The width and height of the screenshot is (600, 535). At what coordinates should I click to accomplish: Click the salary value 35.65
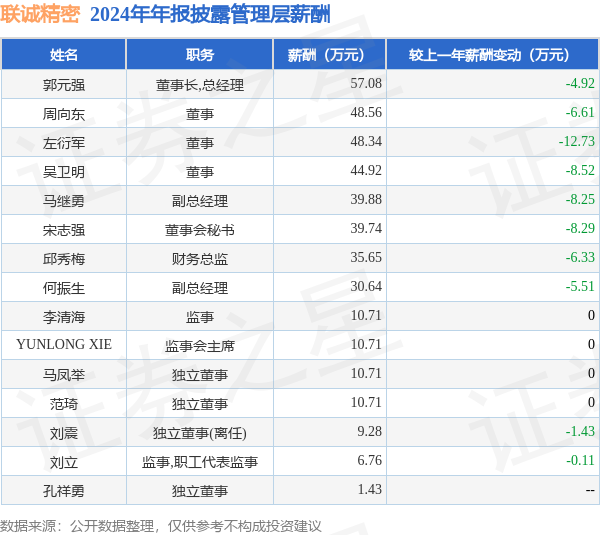pos(366,258)
